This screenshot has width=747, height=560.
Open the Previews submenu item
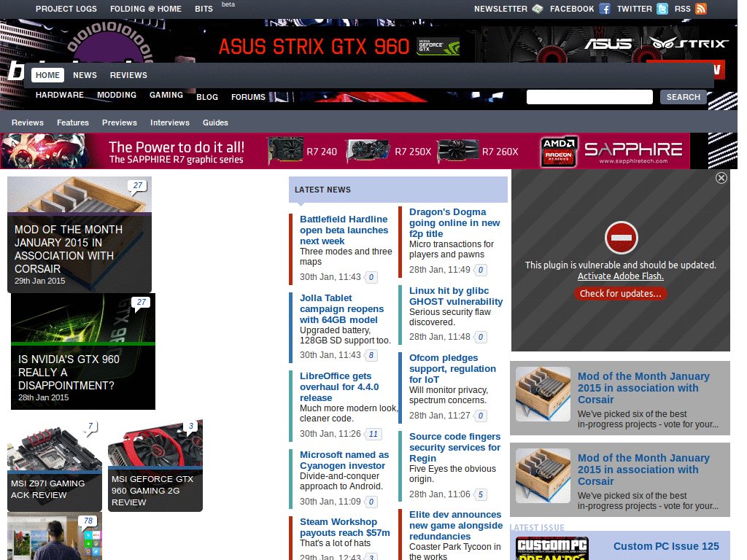[x=120, y=122]
